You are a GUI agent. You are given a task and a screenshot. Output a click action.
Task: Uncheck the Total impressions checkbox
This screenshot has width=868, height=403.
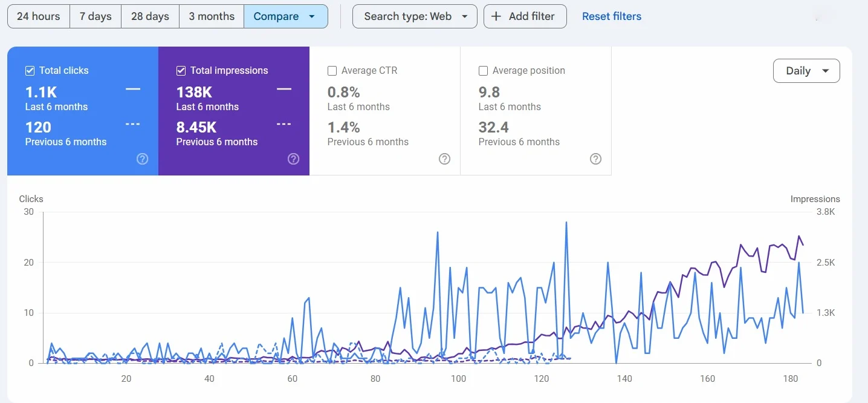pyautogui.click(x=181, y=71)
